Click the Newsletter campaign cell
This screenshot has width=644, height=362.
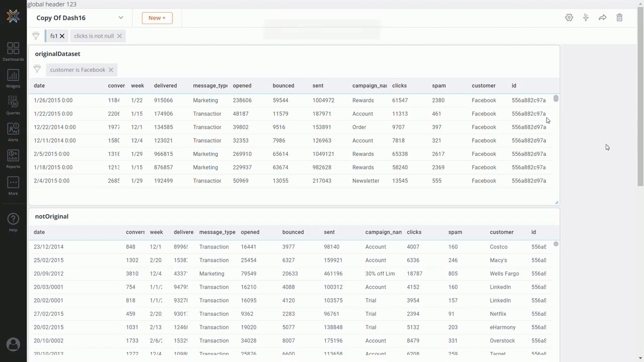366,181
